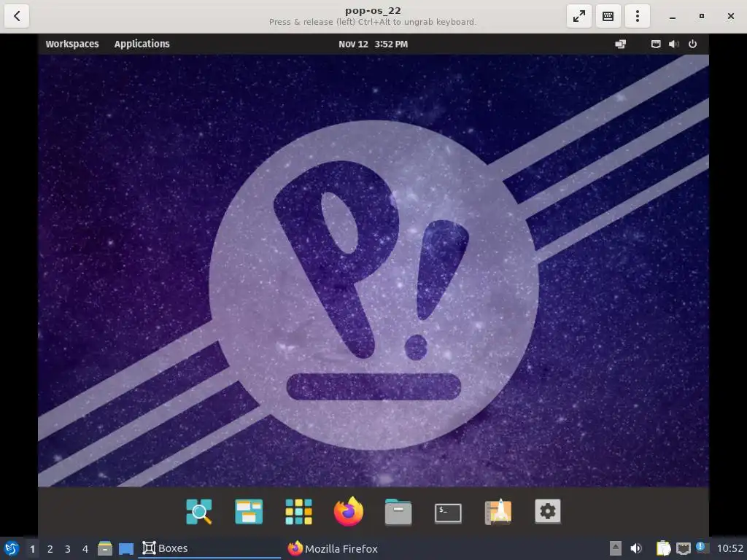
Task: Open the Nov 12 date and time panel
Action: coord(373,44)
